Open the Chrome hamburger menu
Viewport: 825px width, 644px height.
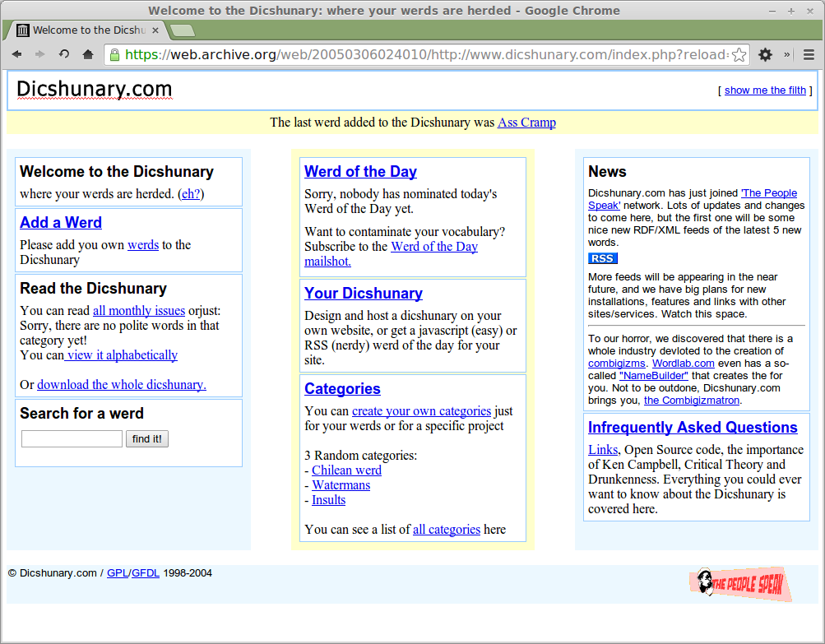[x=809, y=55]
